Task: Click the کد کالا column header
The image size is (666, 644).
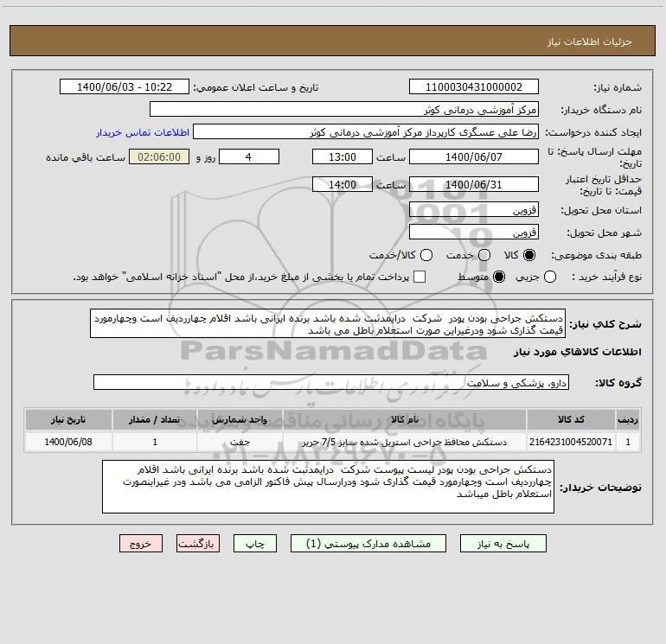Action: coord(571,419)
